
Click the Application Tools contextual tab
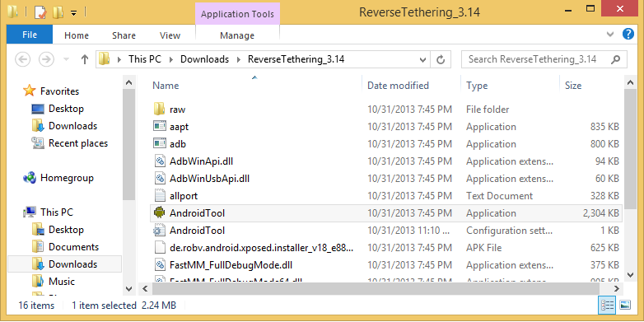[x=237, y=14]
